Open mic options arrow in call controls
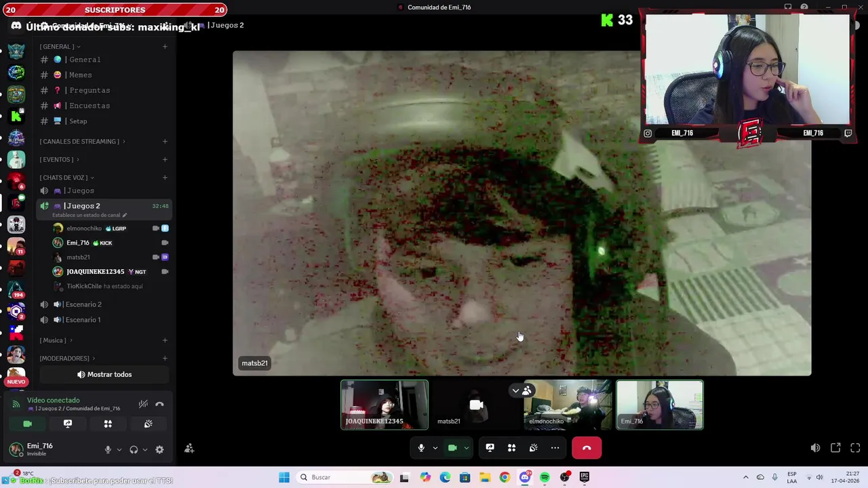Screen dimensions: 868x488 [x=435, y=448]
